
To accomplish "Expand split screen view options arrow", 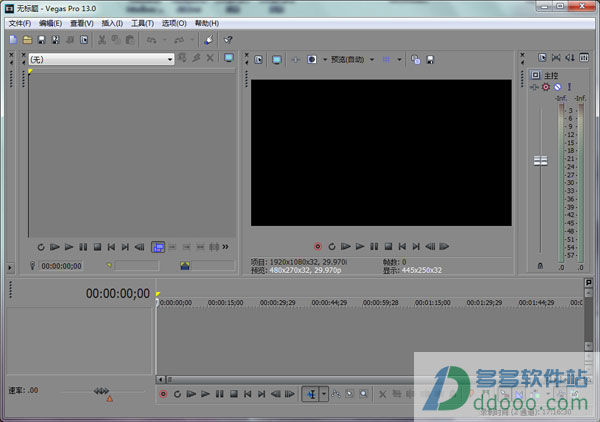I will [324, 60].
